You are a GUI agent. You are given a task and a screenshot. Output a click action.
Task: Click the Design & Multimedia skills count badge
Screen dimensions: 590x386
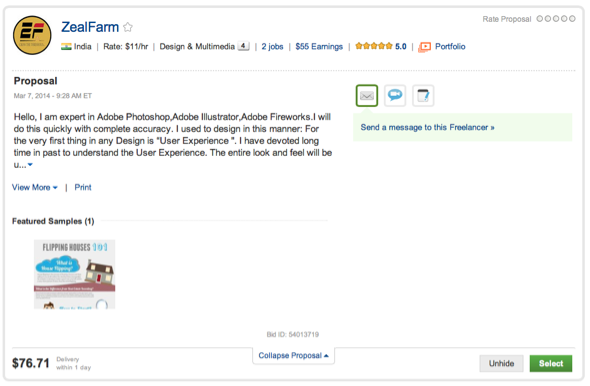coord(243,46)
